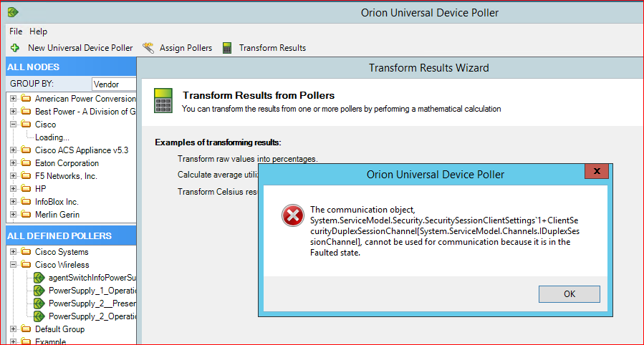Image resolution: width=644 pixels, height=345 pixels.
Task: Click the American Power Conversion folder icon
Action: click(x=26, y=99)
